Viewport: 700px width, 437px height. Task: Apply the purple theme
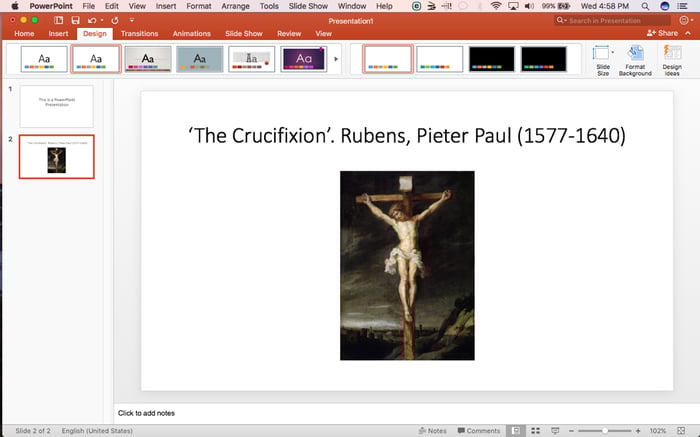304,59
